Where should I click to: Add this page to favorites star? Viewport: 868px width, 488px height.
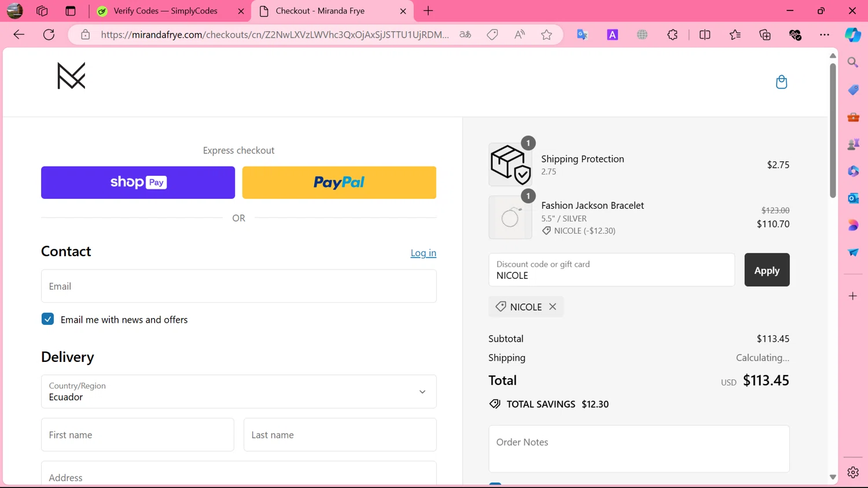point(547,35)
